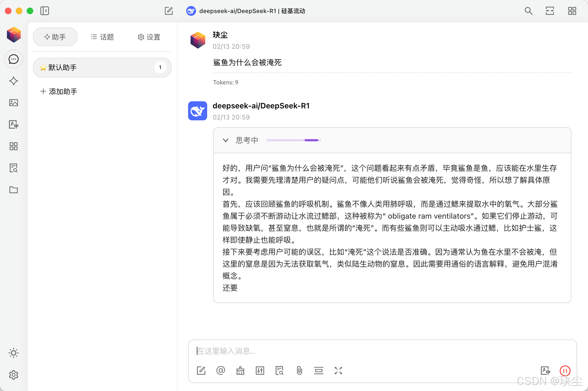Open the mini apps grid sidebar icon
Screen dimensions: 588x391
point(13,146)
